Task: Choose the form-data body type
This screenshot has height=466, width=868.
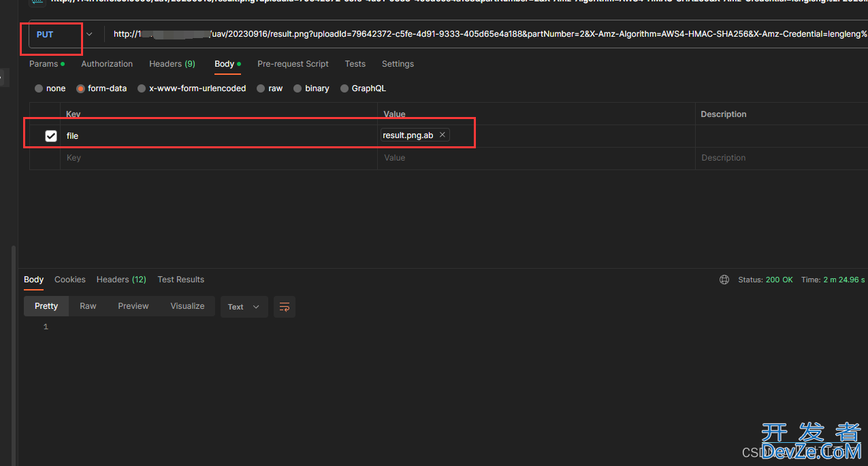Action: tap(101, 88)
